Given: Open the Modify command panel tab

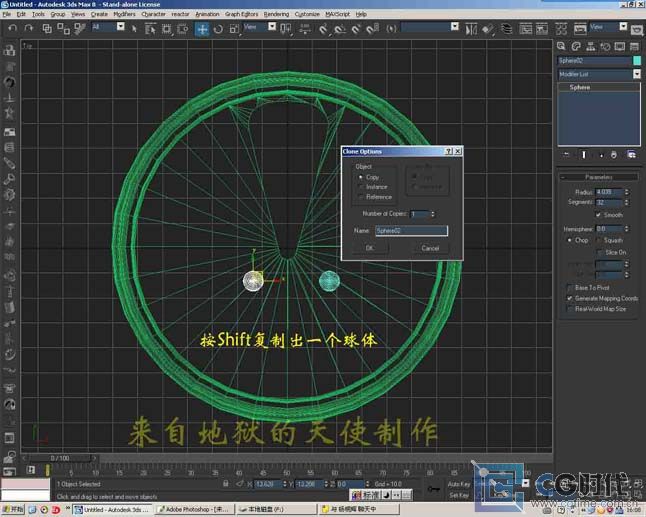Looking at the screenshot, I should point(576,47).
